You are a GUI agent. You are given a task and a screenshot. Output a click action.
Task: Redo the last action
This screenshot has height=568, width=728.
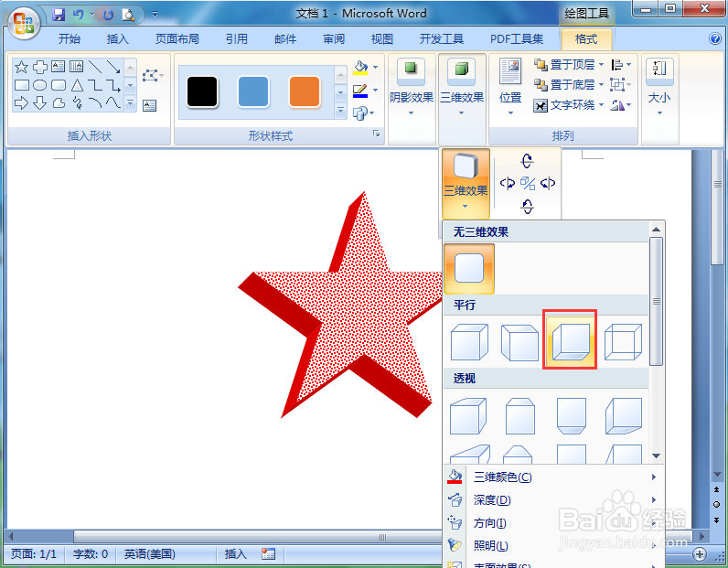tap(108, 15)
